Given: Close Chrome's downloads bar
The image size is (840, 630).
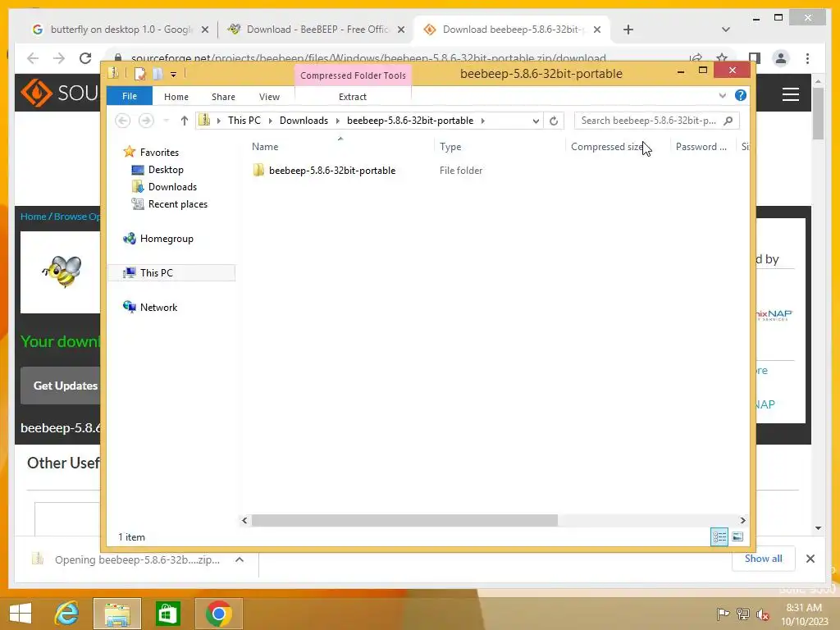Looking at the screenshot, I should (x=810, y=559).
